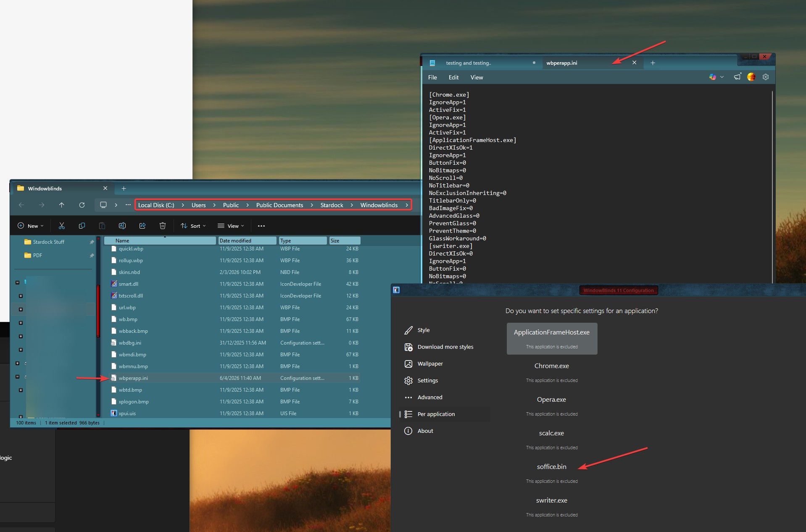Expand the New dropdown in Explorer
The height and width of the screenshot is (532, 806).
[x=31, y=226]
